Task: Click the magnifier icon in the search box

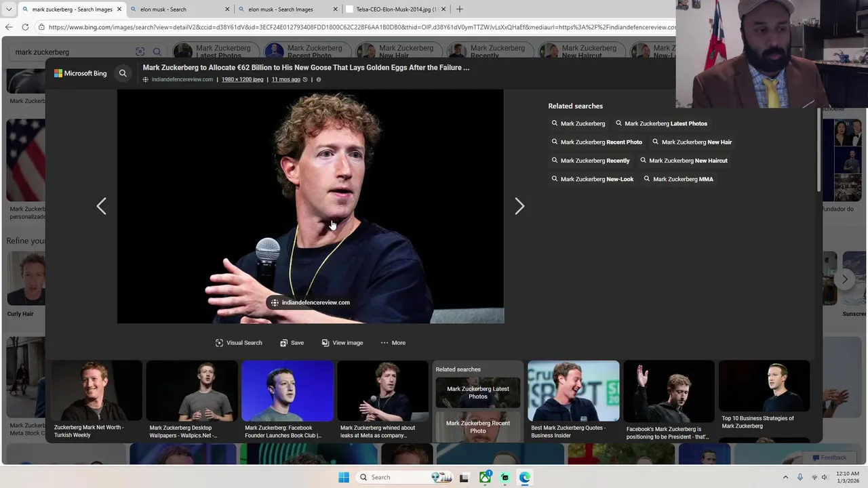Action: 157,52
